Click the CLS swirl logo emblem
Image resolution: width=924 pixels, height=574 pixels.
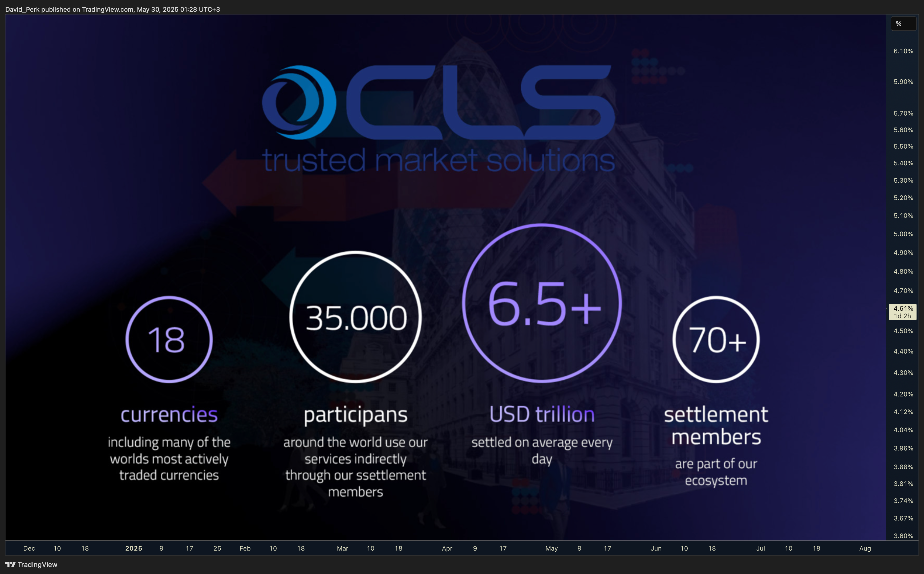(x=299, y=102)
